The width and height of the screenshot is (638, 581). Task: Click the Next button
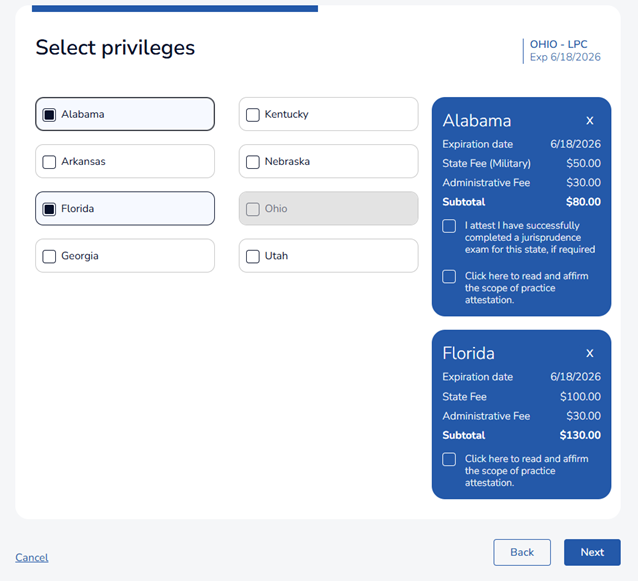coord(592,552)
